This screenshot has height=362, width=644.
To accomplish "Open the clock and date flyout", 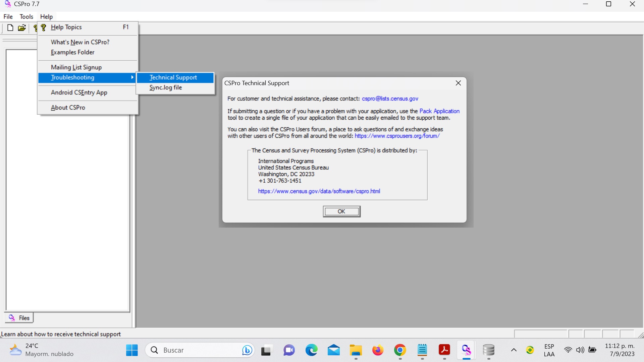I will [x=620, y=350].
